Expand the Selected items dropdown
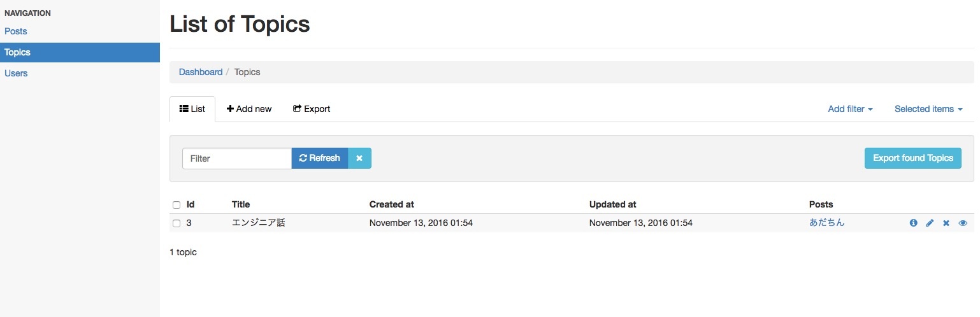This screenshot has width=980, height=317. click(928, 109)
